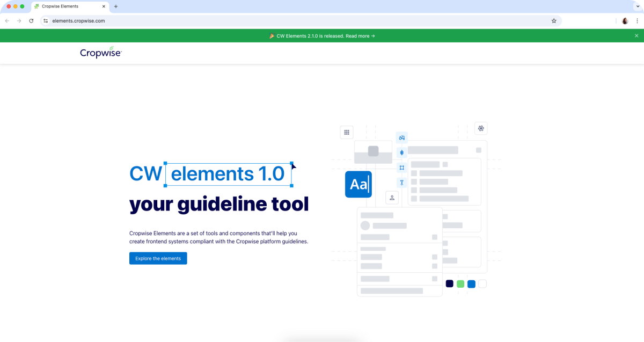Click the gray image placeholder card
The image size is (644, 342).
pos(373,152)
